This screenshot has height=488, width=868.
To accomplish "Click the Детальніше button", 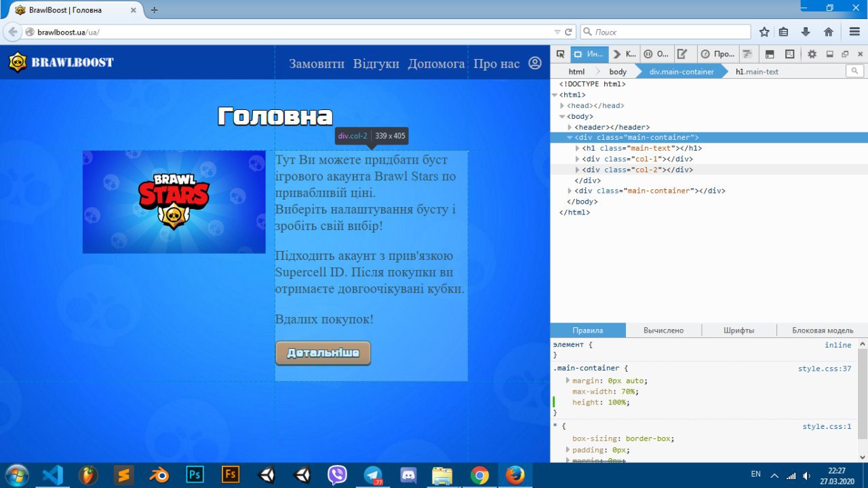I will [323, 353].
